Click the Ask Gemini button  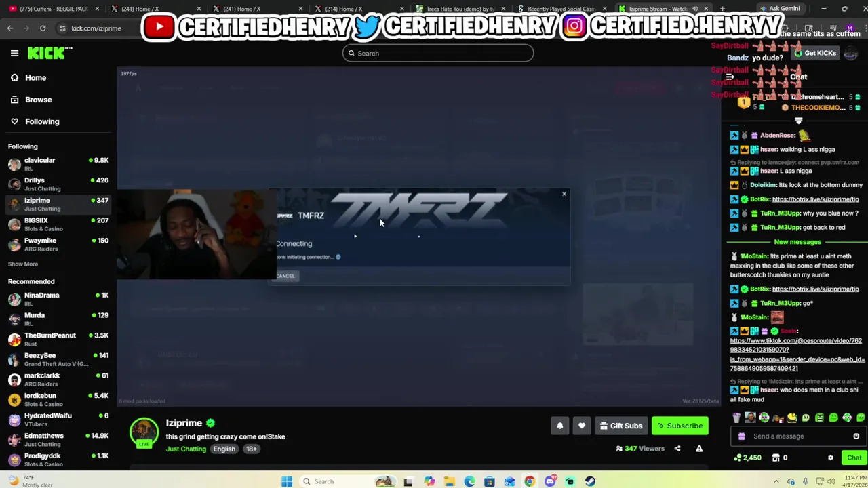point(779,9)
